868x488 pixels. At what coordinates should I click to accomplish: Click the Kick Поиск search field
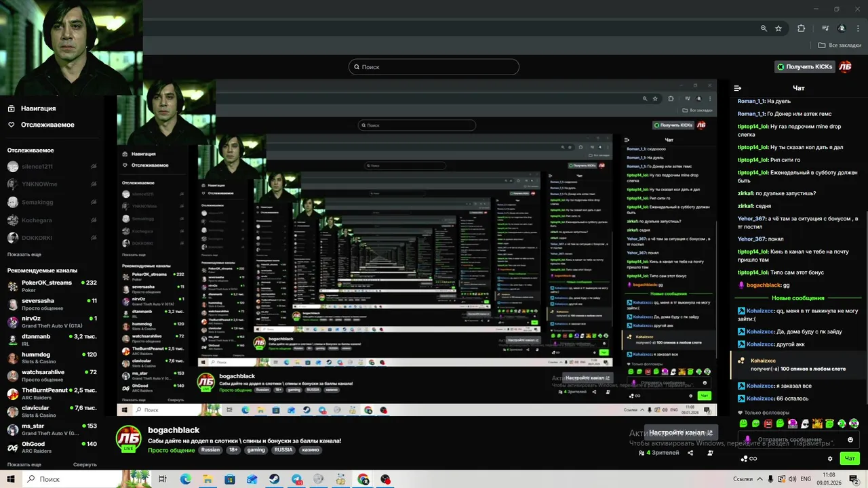pos(434,67)
